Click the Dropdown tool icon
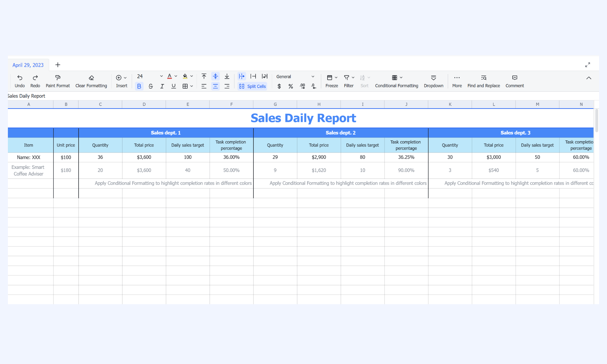 pyautogui.click(x=433, y=78)
